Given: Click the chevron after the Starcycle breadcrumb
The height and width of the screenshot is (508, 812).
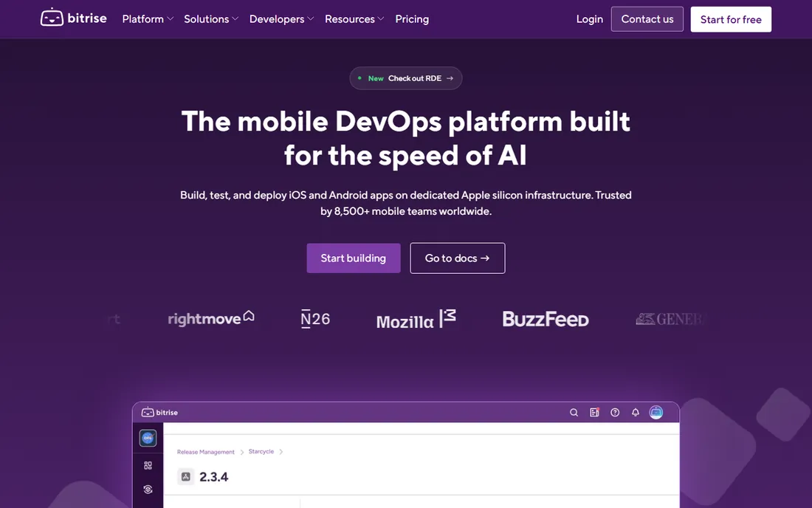Looking at the screenshot, I should [x=281, y=452].
